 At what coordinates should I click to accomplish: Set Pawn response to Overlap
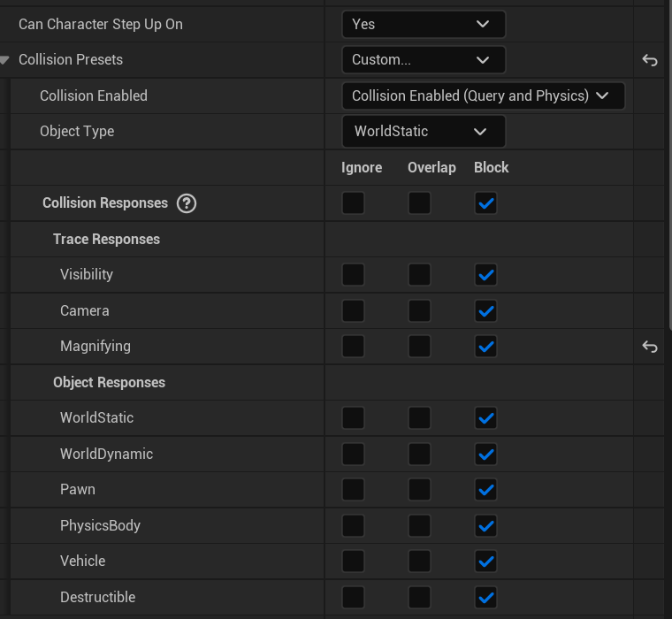(x=419, y=490)
